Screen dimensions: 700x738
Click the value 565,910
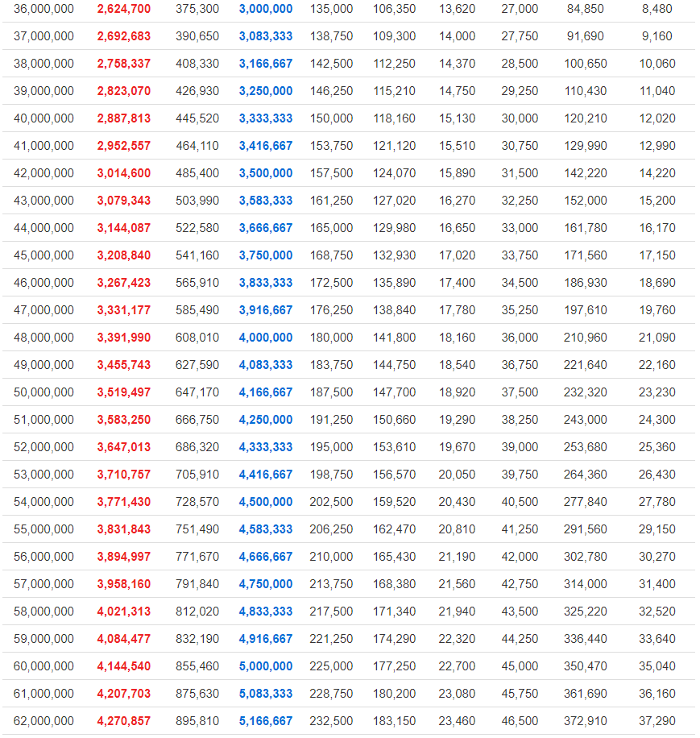pos(197,283)
